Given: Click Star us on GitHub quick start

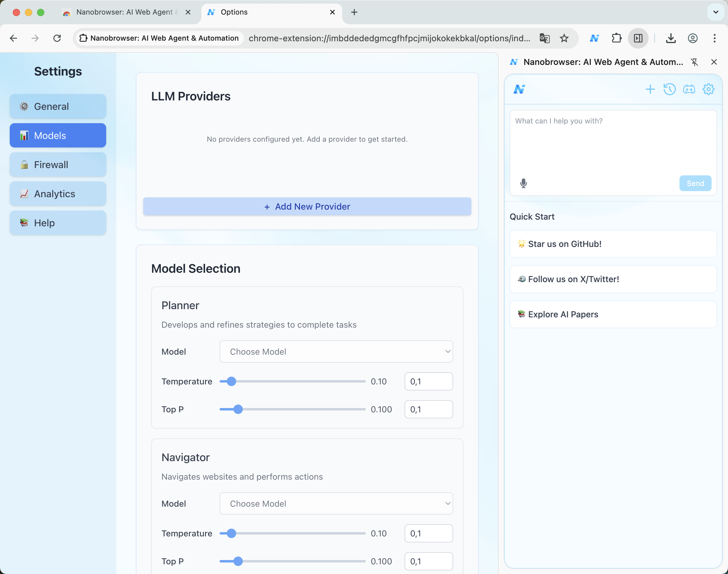Looking at the screenshot, I should click(x=613, y=244).
